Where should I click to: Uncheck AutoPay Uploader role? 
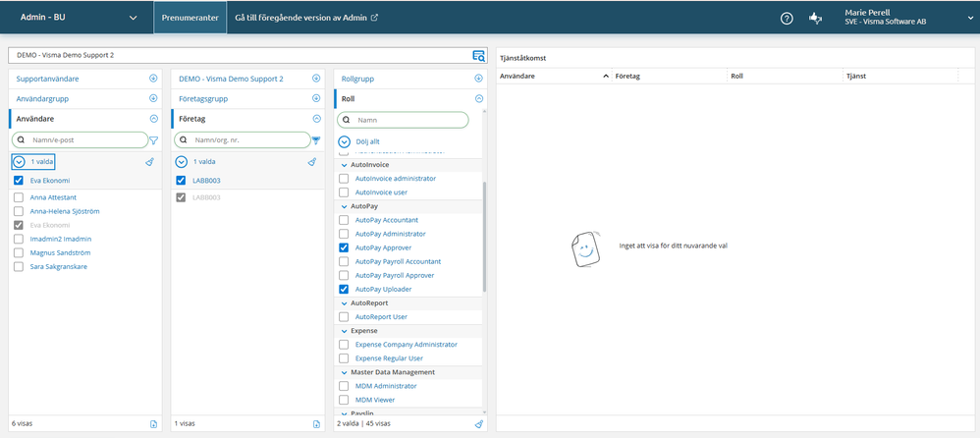pos(343,290)
